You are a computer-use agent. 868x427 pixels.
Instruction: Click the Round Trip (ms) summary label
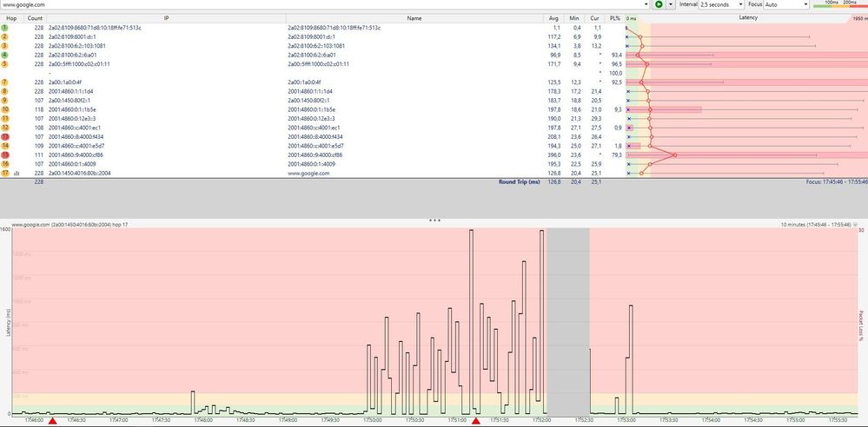519,181
